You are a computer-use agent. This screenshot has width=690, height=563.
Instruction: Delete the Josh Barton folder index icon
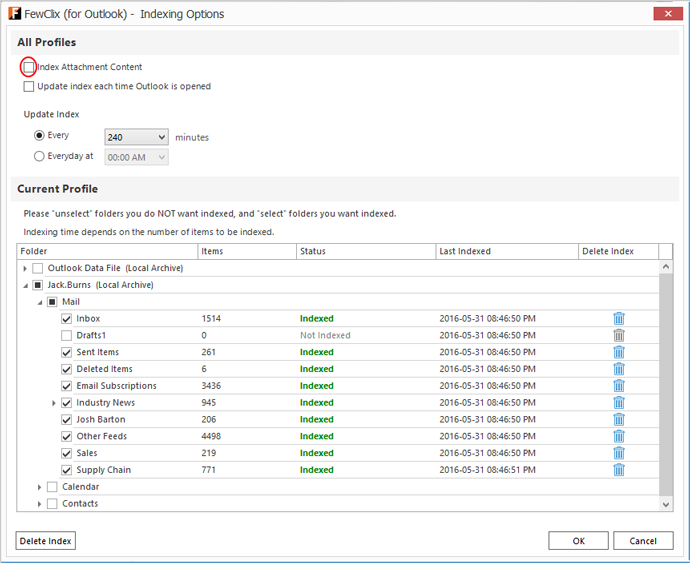pyautogui.click(x=618, y=420)
